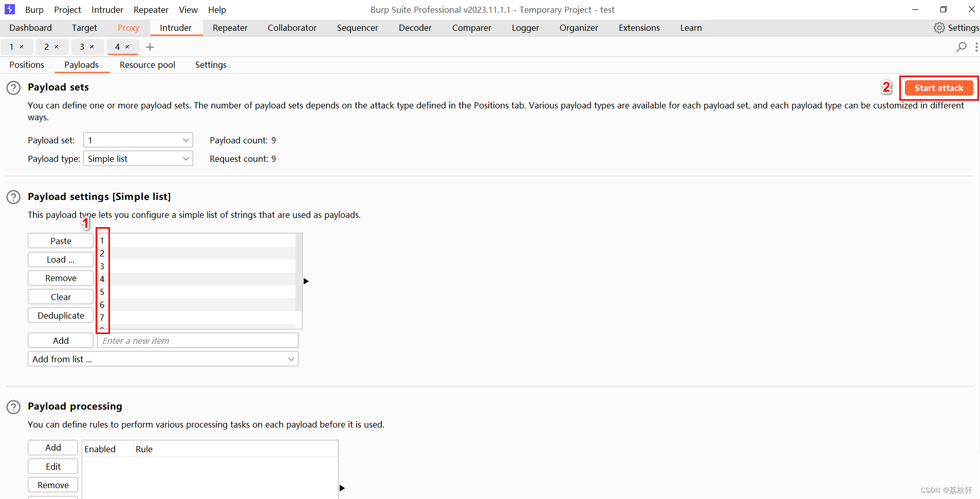Open the Settings gear icon
Screen dimensions: 980x499
pos(939,28)
